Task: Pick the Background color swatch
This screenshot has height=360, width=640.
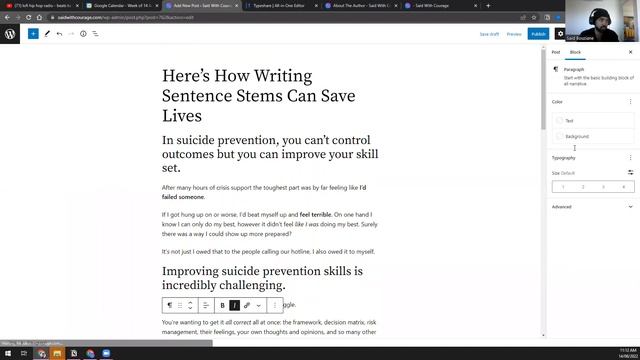Action: (560, 136)
